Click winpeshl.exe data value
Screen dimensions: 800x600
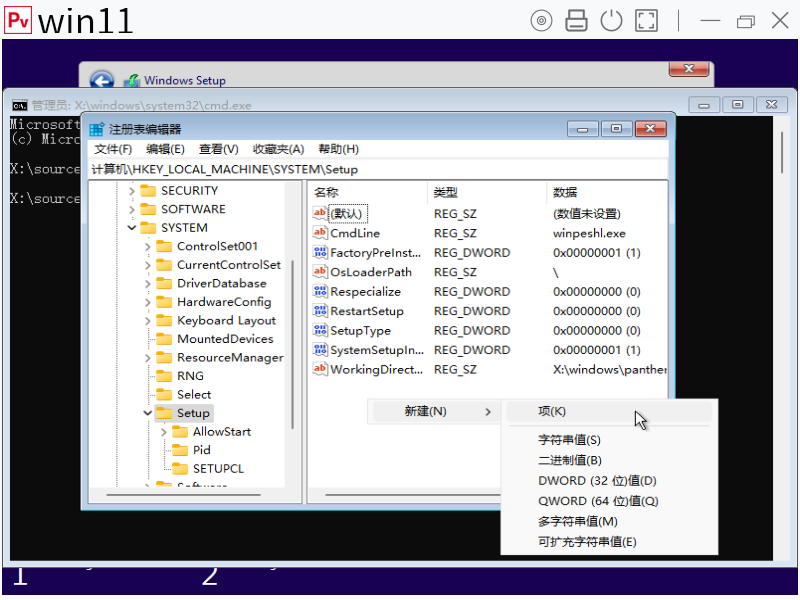coord(589,233)
